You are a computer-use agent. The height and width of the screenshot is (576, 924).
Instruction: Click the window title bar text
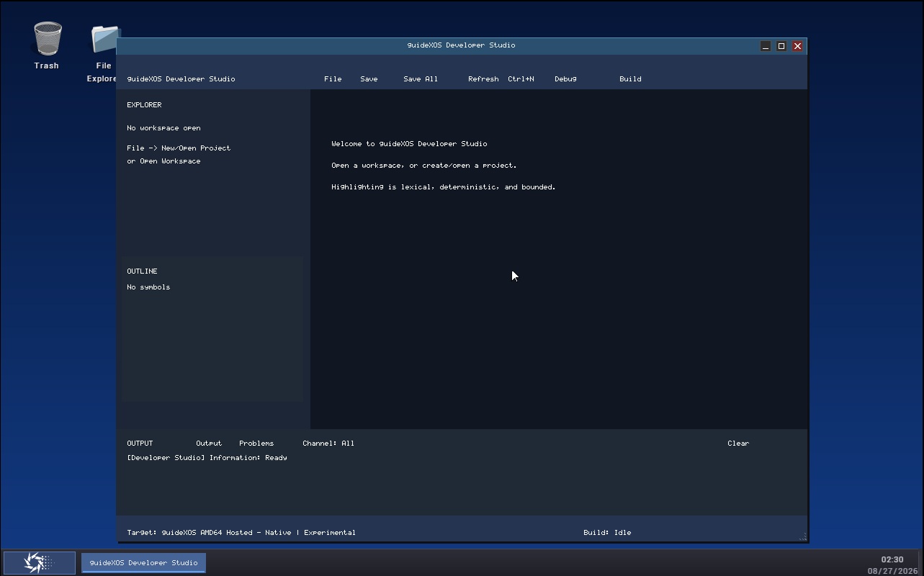click(461, 45)
